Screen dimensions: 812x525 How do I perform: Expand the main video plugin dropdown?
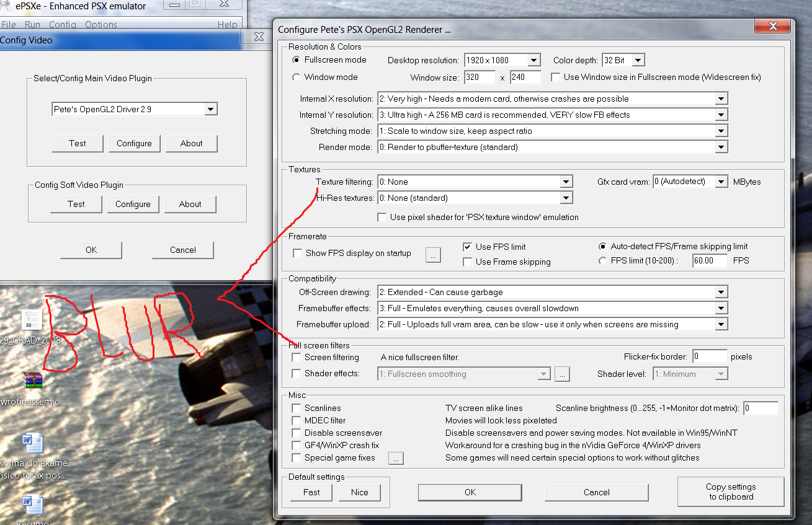click(x=211, y=109)
